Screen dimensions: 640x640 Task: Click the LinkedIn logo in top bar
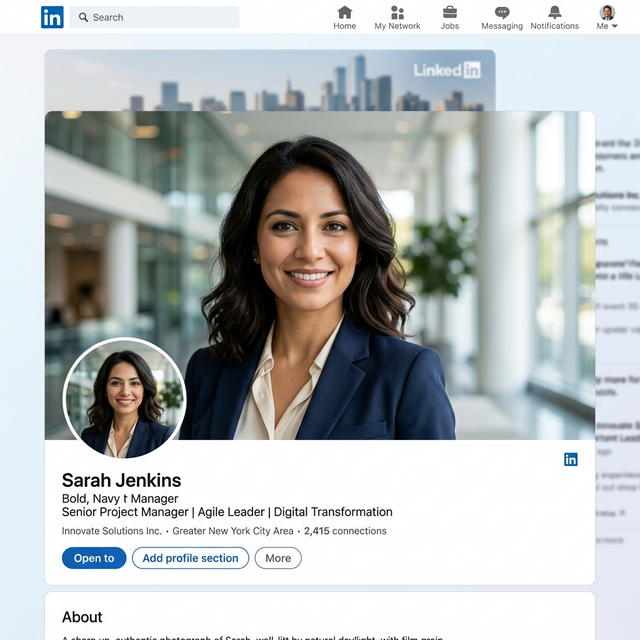[x=52, y=17]
